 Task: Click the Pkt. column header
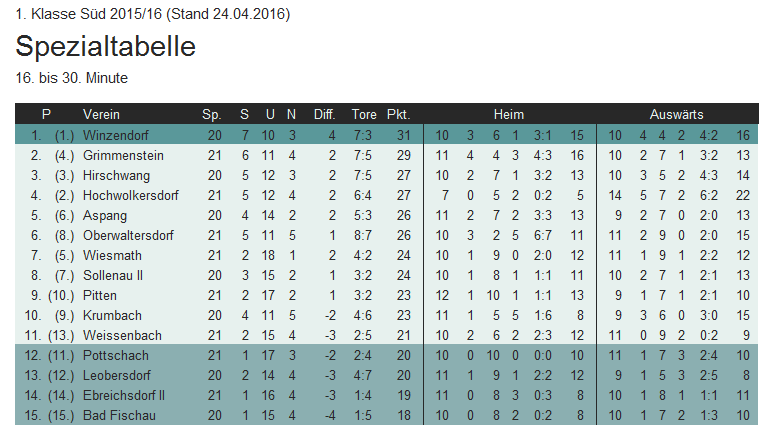[x=398, y=114]
